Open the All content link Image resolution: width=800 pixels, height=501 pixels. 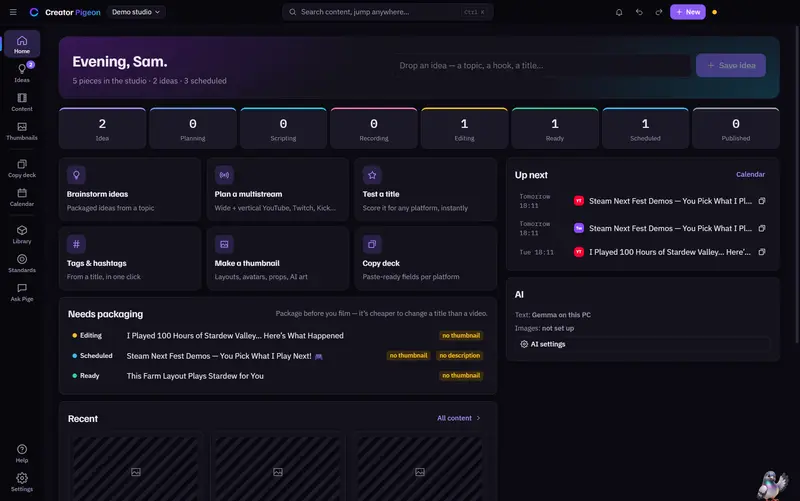(458, 418)
